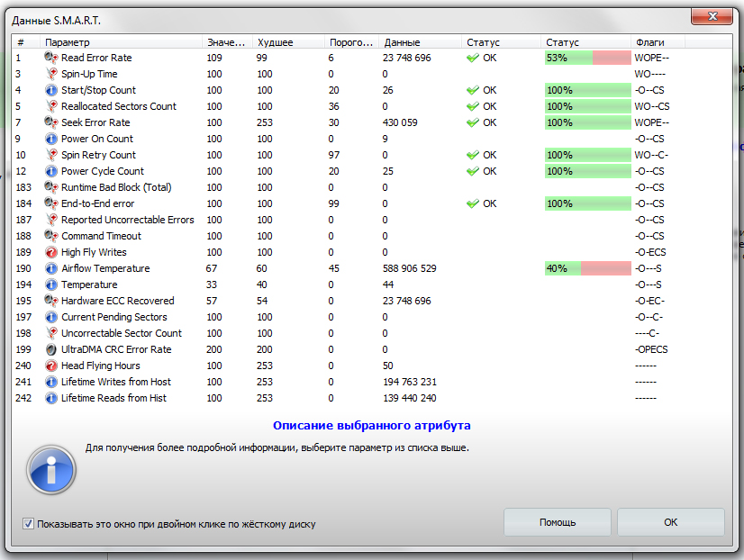Click the green OK checkmark for End-to-End error
Screen dimensions: 744x560
tap(473, 203)
